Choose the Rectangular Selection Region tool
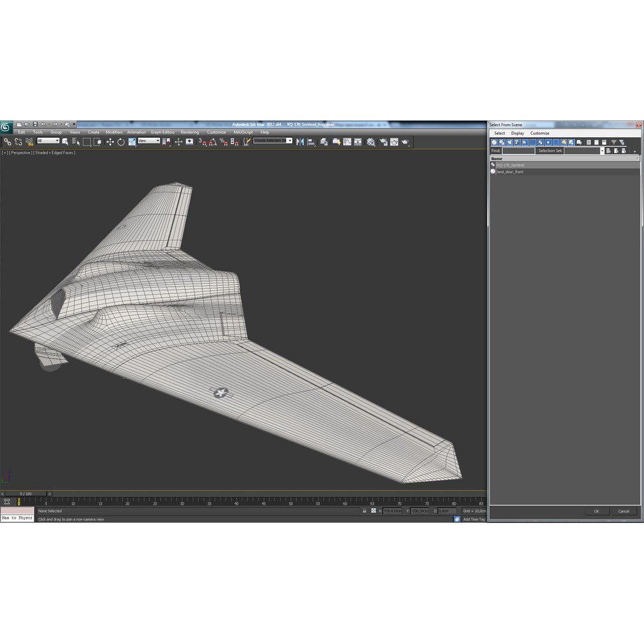 point(86,142)
